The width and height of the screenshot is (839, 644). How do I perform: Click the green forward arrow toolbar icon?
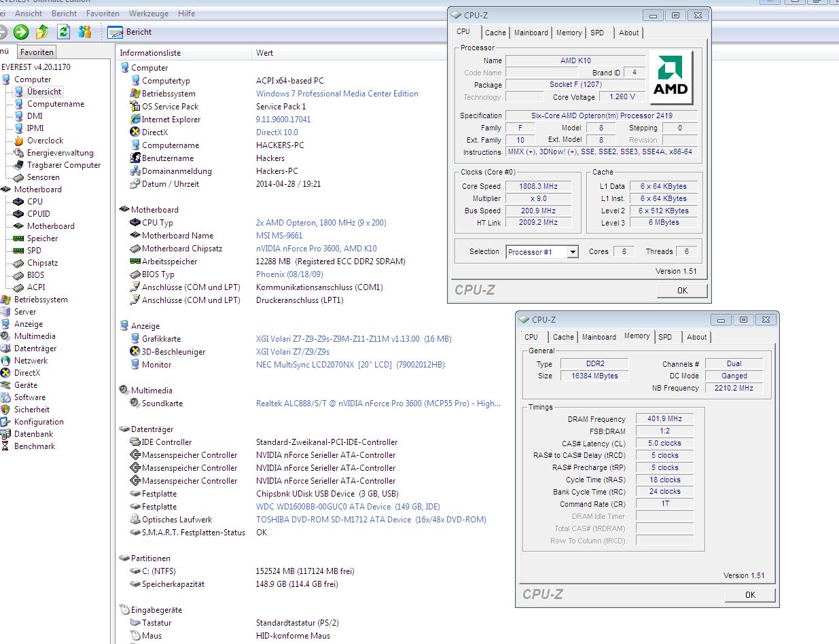pos(21,32)
